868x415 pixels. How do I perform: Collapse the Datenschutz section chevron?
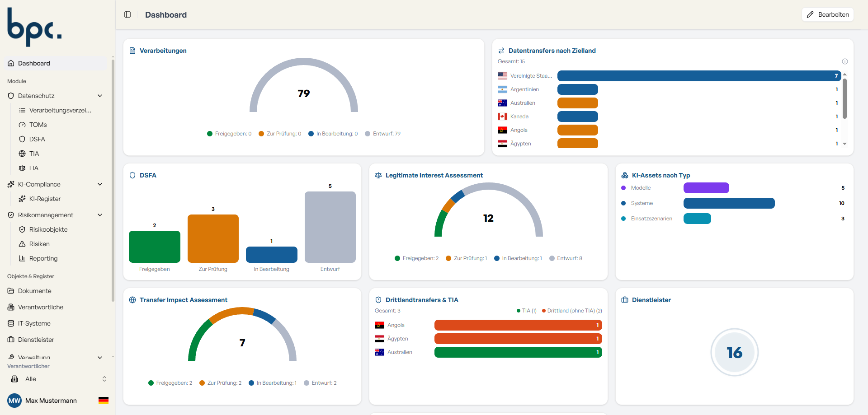pos(100,96)
